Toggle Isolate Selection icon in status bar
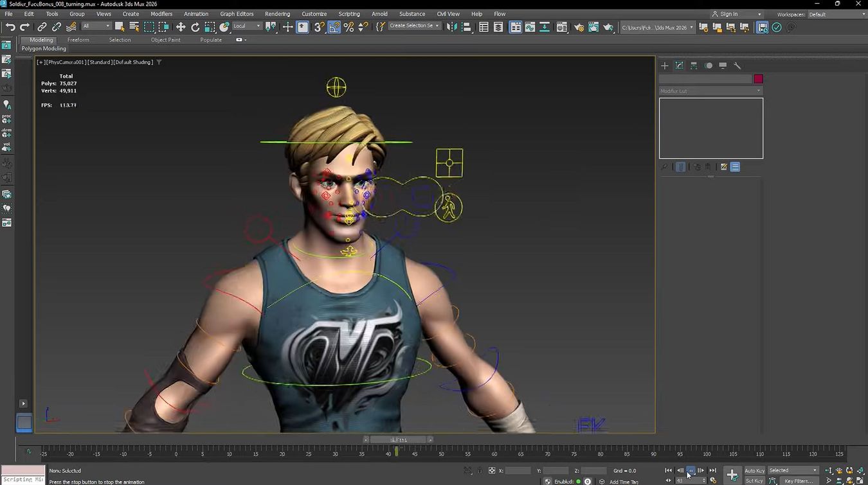The image size is (868, 485). pos(467,471)
